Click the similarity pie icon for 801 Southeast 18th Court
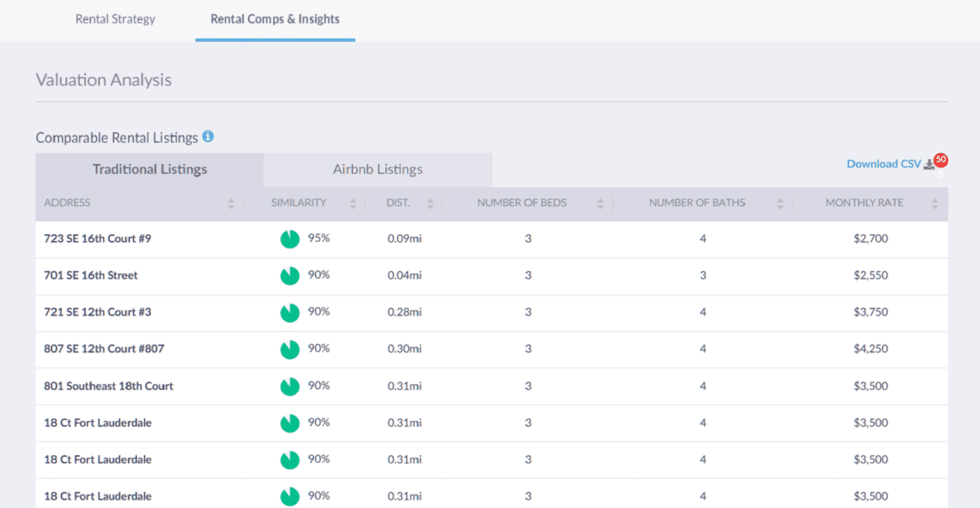Viewport: 980px width, 508px height. pyautogui.click(x=290, y=387)
